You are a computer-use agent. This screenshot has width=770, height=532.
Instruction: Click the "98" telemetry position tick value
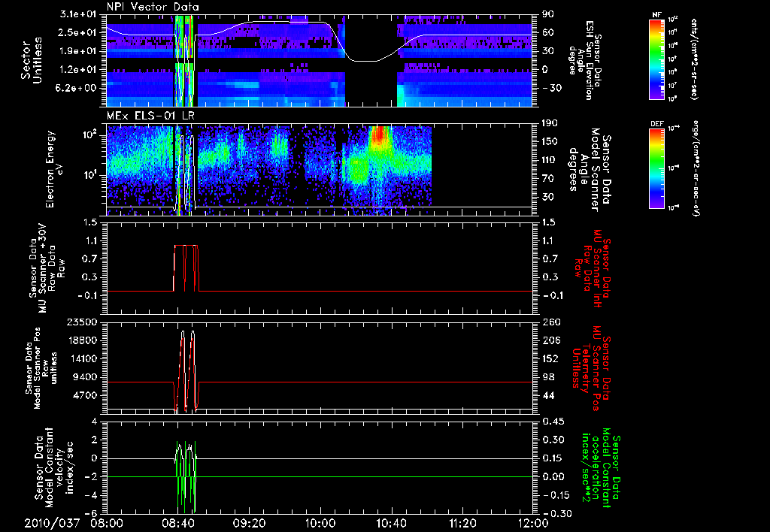(548, 377)
